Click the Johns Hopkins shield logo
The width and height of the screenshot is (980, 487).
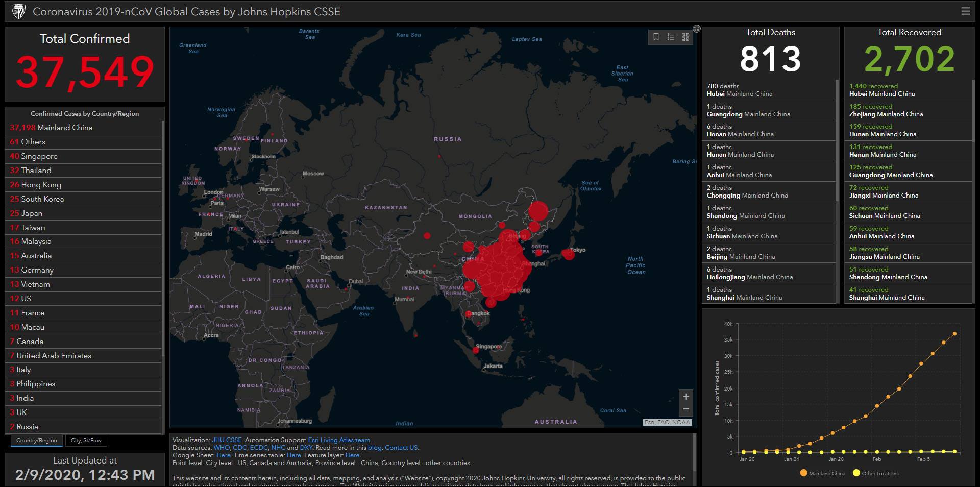[18, 11]
